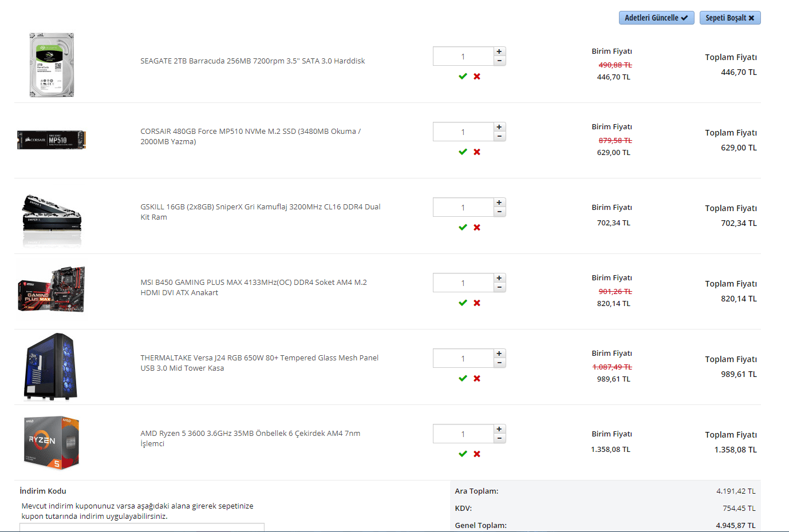
Task: Increase quantity of Seagate 2TB Barracuda harddisk
Action: [499, 51]
